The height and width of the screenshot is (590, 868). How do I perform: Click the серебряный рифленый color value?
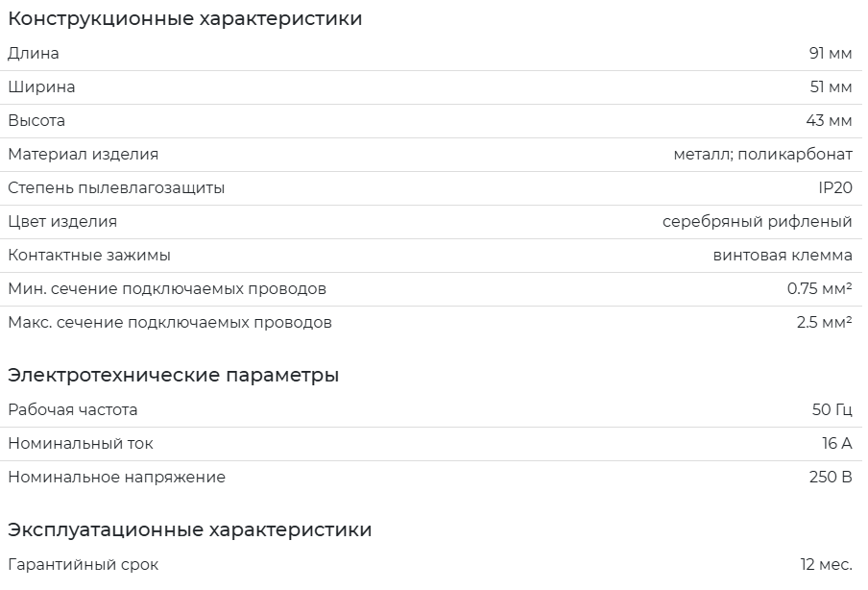(757, 222)
